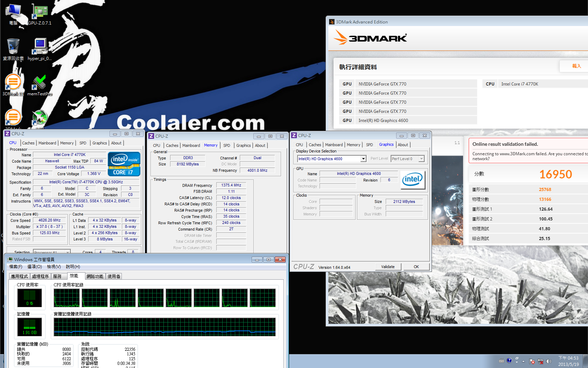Open About tab in the Memory-tab CPU-Z window
Image resolution: width=588 pixels, height=368 pixels.
click(260, 145)
